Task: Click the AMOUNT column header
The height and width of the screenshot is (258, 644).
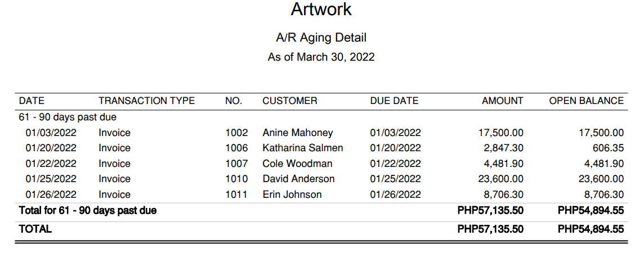Action: click(502, 101)
